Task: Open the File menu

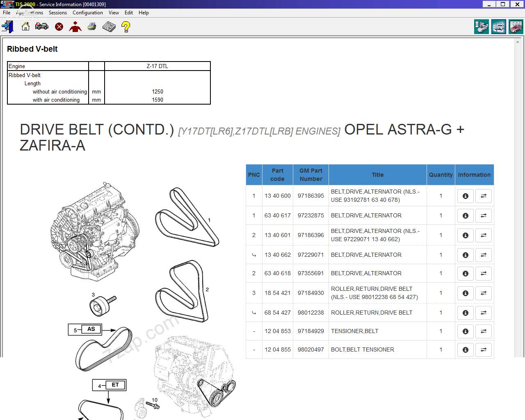Action: 7,13
